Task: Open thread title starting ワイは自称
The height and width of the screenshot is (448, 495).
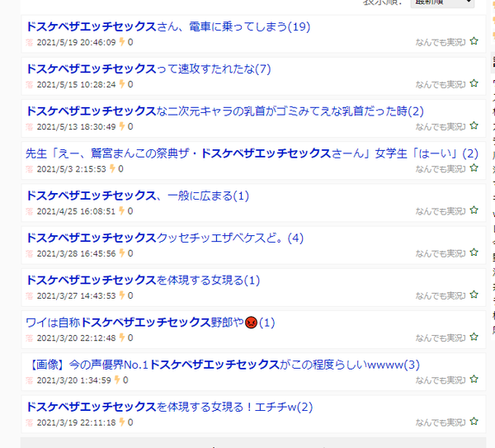Action: [x=150, y=323]
